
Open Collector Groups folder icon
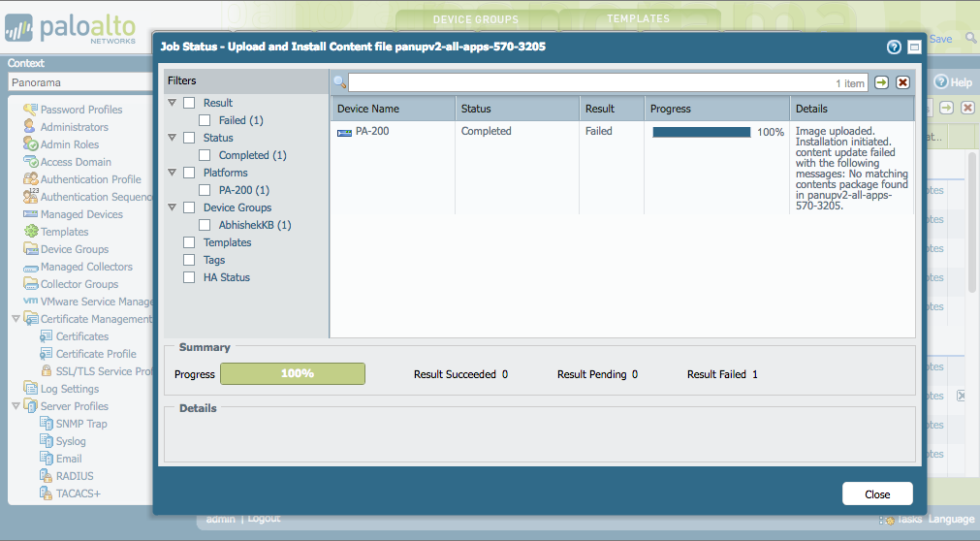tap(30, 284)
